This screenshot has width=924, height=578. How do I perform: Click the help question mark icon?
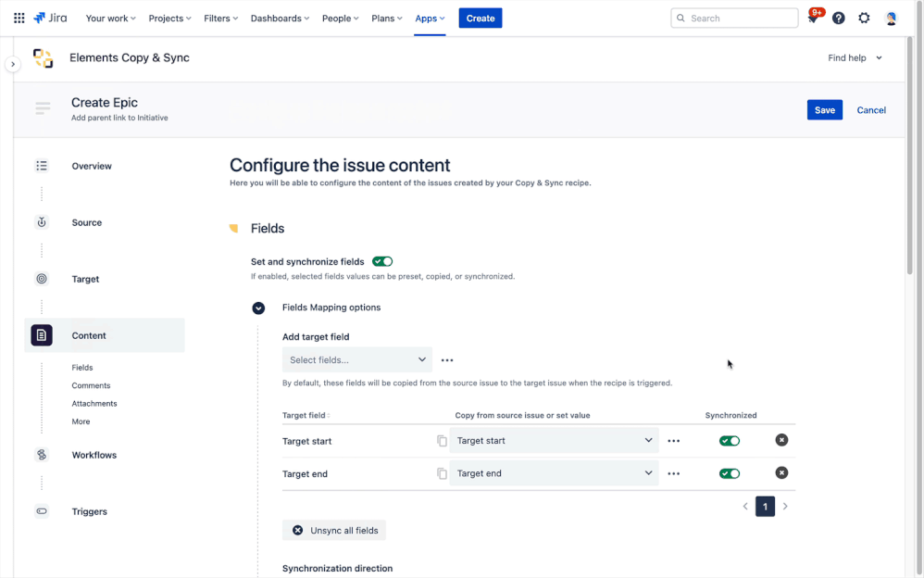pos(838,18)
